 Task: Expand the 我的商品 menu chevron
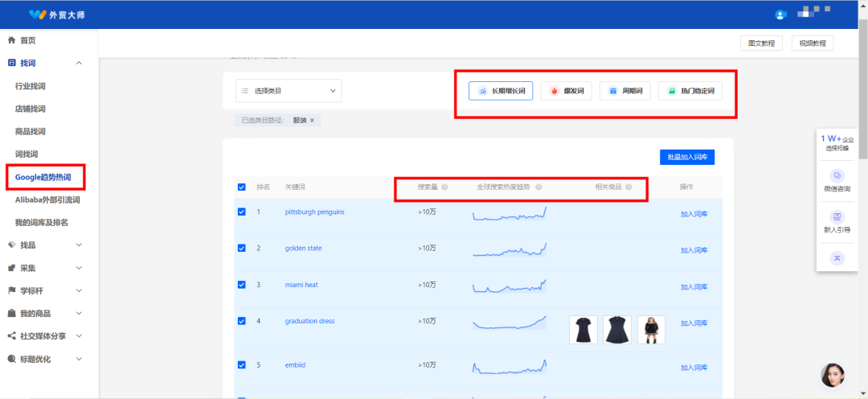79,313
